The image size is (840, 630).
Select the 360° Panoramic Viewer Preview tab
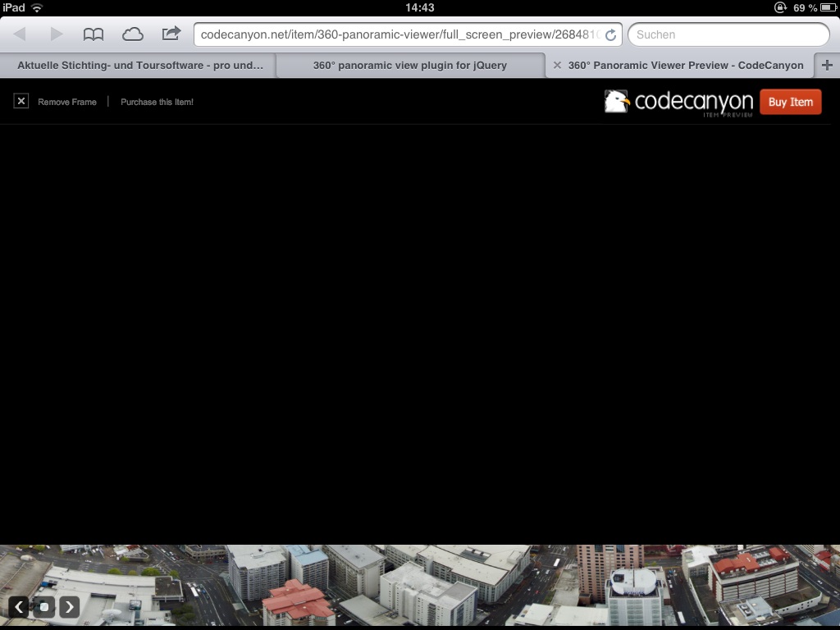[685, 66]
